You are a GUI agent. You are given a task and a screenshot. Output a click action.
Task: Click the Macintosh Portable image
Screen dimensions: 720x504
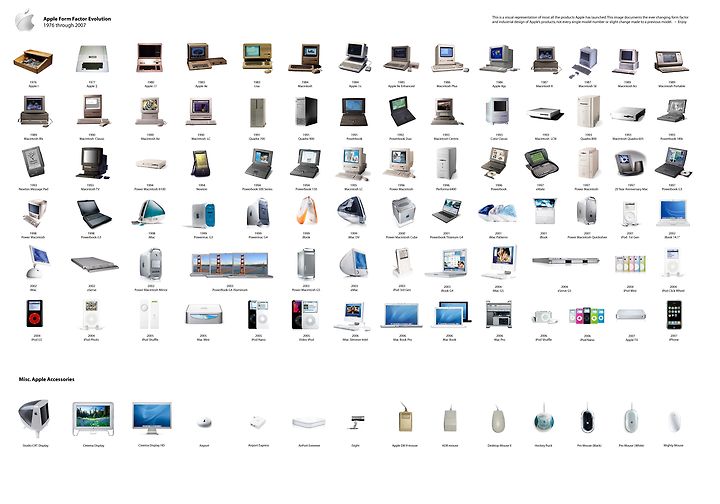coord(672,61)
